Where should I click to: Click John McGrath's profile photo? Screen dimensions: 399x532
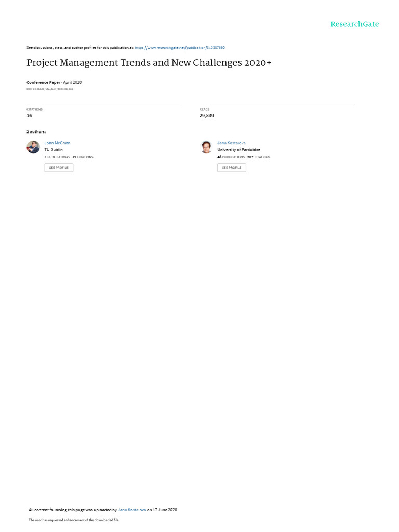tap(33, 147)
